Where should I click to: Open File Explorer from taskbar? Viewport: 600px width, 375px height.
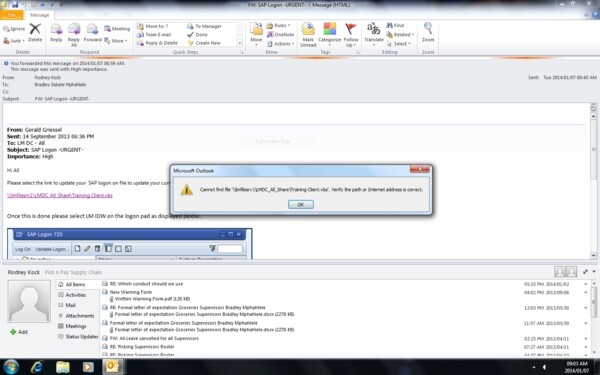62,367
